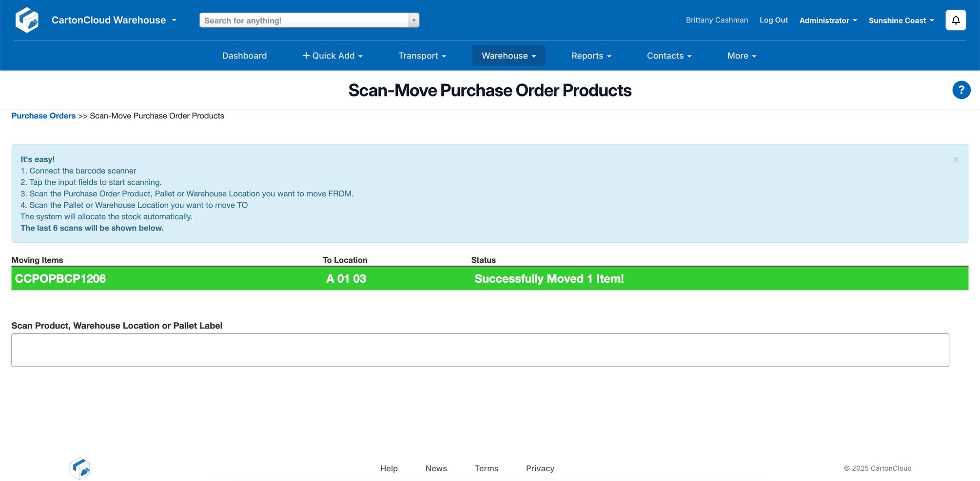Open the Terms footer link
Screen dimensions: 980x481
486,468
